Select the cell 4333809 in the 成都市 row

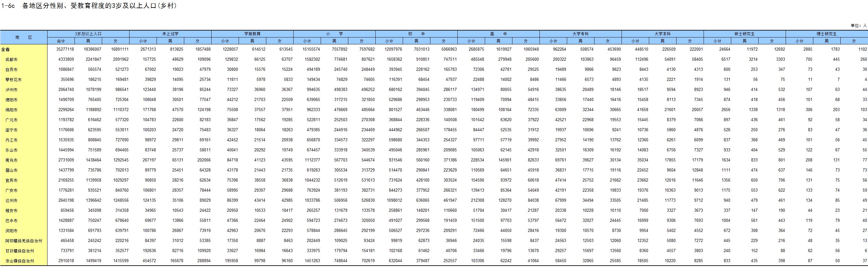(x=66, y=59)
